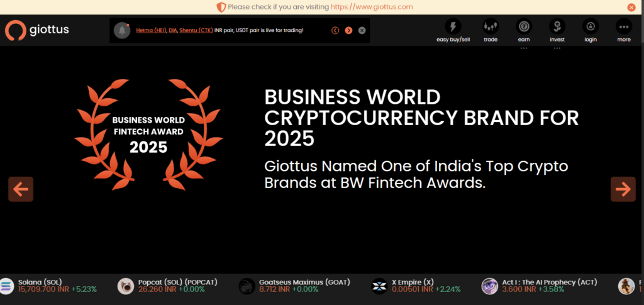The width and height of the screenshot is (644, 305).
Task: Click the Solana ticker icon
Action: pos(6,286)
